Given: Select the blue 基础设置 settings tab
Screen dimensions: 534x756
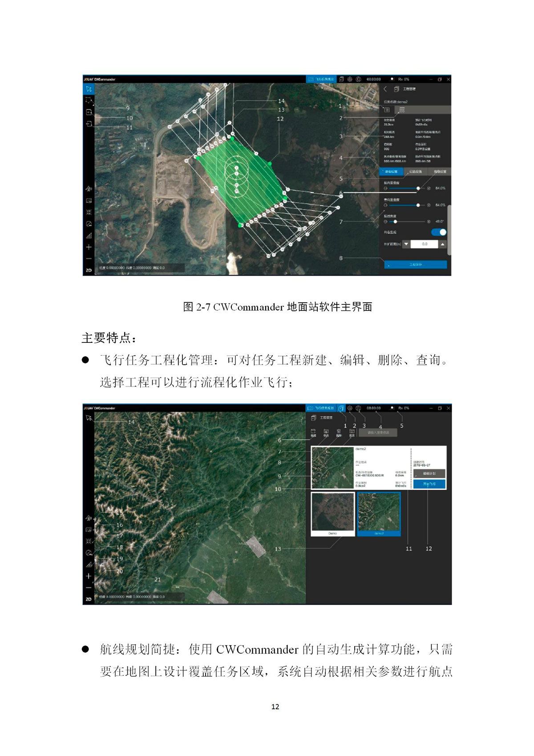Looking at the screenshot, I should [x=391, y=171].
